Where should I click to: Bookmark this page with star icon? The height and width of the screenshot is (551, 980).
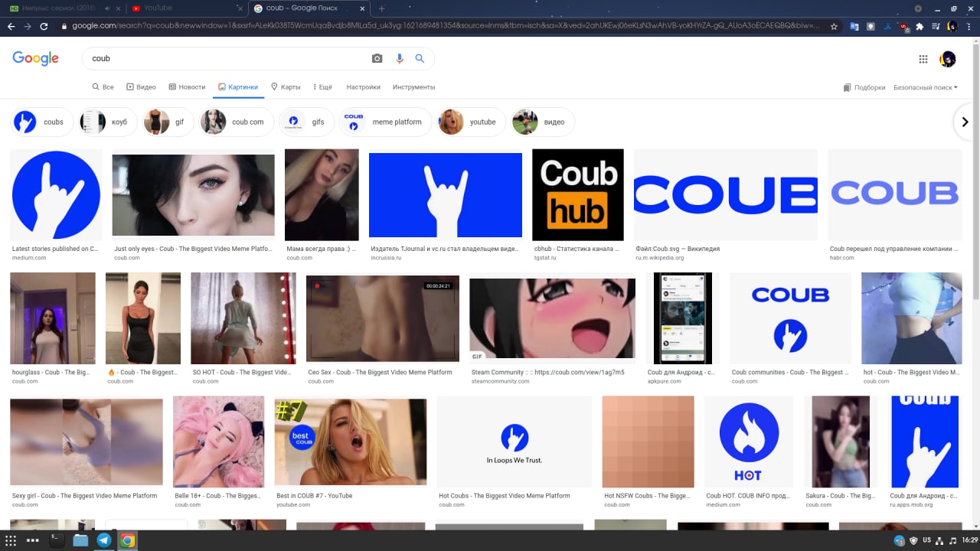(x=834, y=26)
